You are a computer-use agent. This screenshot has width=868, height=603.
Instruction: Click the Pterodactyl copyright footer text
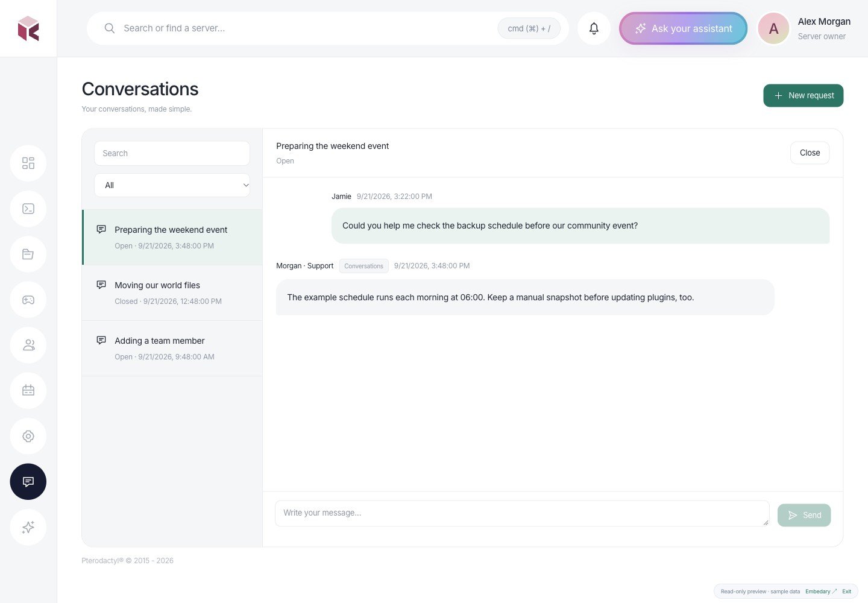[x=127, y=561]
